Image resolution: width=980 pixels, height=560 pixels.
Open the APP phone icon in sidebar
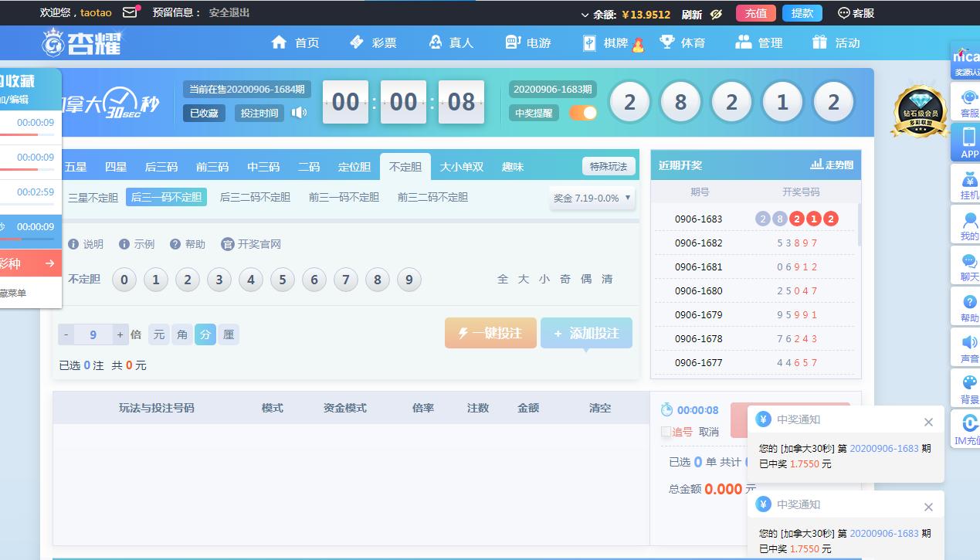pyautogui.click(x=968, y=141)
